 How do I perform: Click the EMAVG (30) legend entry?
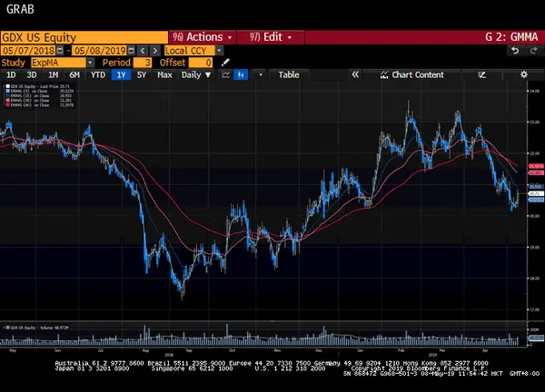tap(40, 101)
